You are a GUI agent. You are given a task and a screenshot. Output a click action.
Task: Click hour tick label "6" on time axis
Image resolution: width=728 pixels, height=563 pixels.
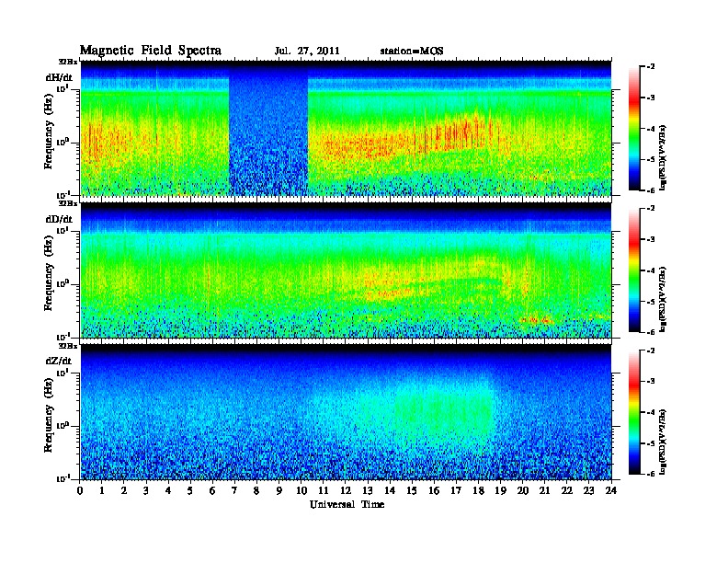[213, 490]
